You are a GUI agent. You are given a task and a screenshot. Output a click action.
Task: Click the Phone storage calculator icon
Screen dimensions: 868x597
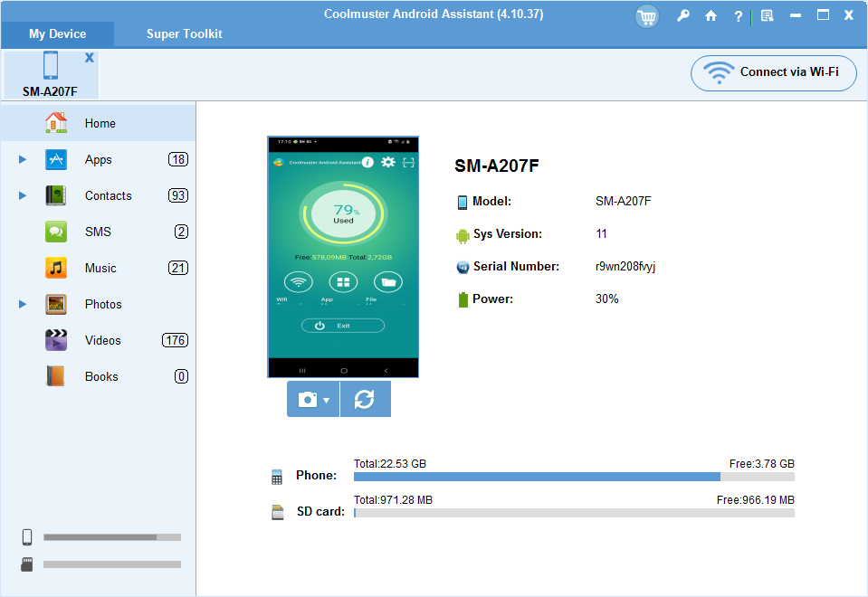click(x=277, y=477)
